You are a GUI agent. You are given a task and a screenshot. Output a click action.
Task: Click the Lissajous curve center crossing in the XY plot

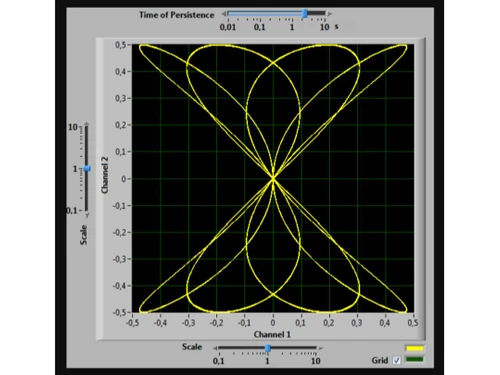[273, 179]
